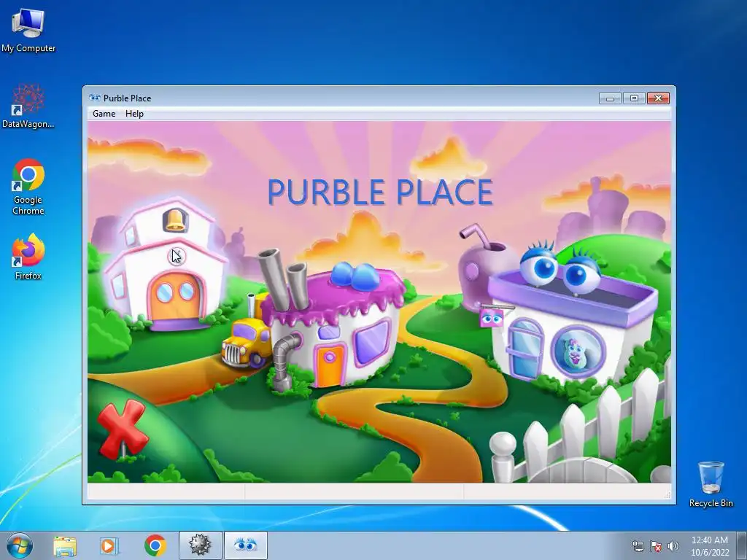This screenshot has height=560, width=747.
Task: Open the network tray icon
Action: coord(638,546)
